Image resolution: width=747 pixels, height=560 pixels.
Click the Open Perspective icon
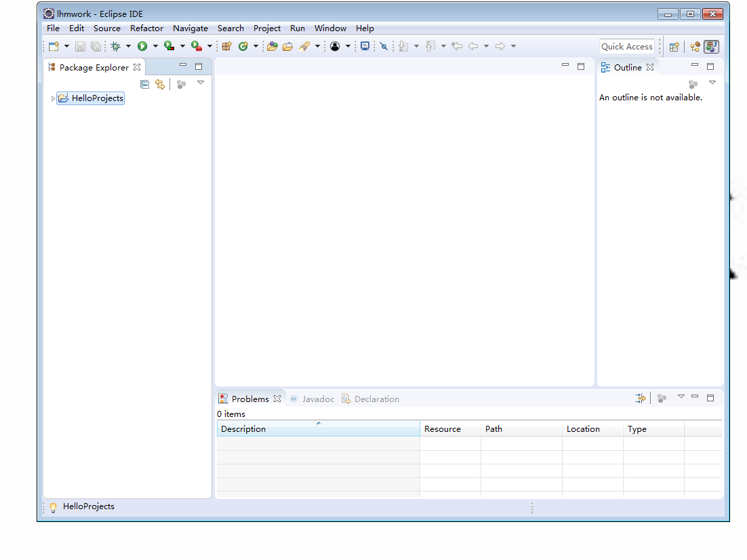(674, 47)
